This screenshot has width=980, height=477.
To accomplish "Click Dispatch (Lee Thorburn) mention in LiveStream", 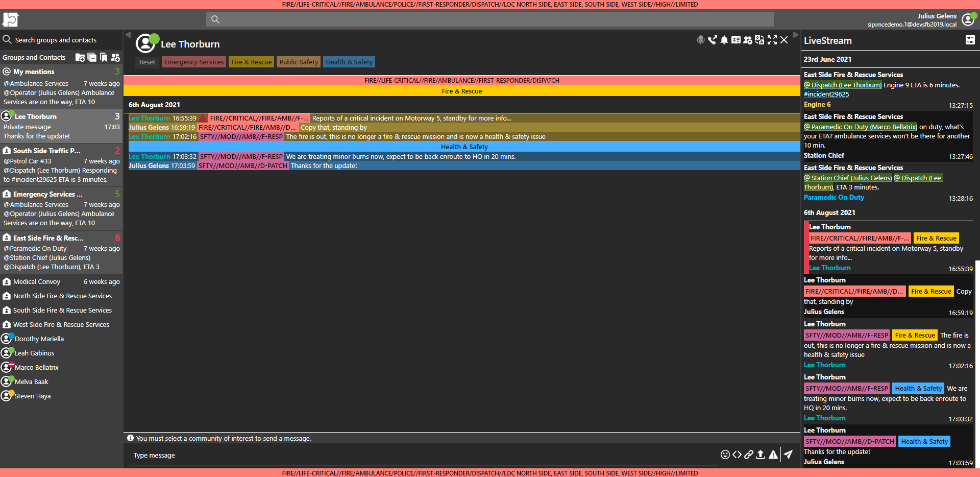I will click(x=843, y=85).
